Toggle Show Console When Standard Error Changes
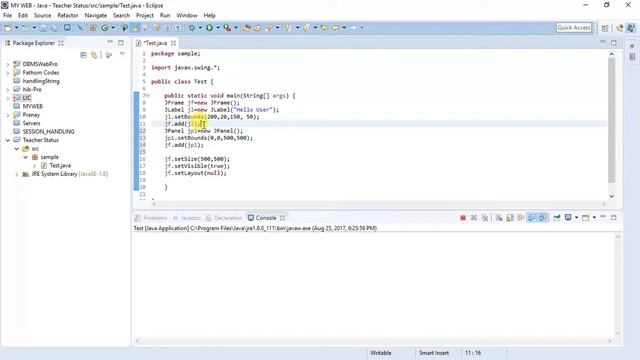The width and height of the screenshot is (640, 360). tap(543, 218)
